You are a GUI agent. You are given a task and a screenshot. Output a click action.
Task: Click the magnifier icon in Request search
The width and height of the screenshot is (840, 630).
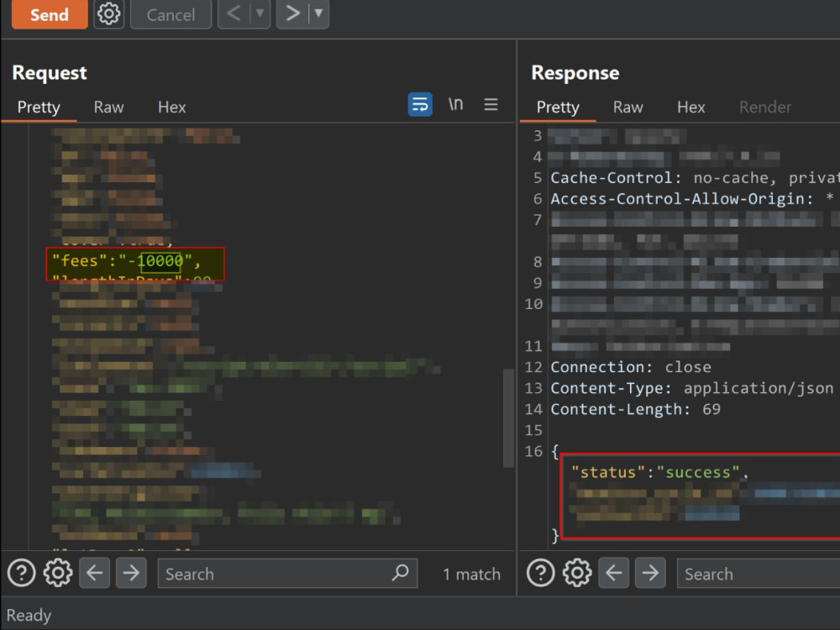coord(400,573)
